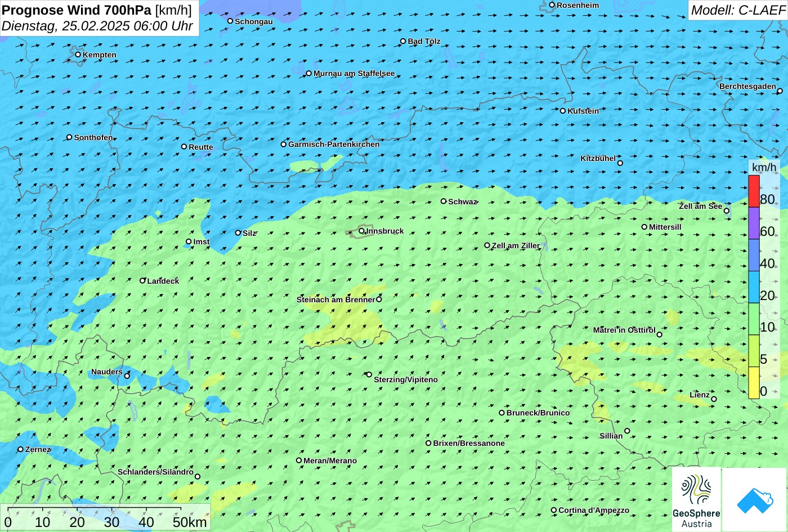Click the GeoSphere Austria logo
This screenshot has height=532, width=788.
(696, 499)
